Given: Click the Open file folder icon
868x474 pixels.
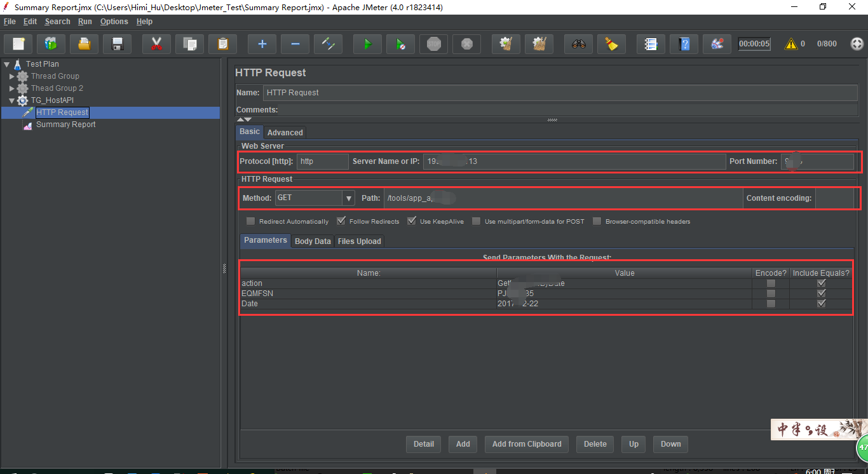Looking at the screenshot, I should pyautogui.click(x=85, y=44).
